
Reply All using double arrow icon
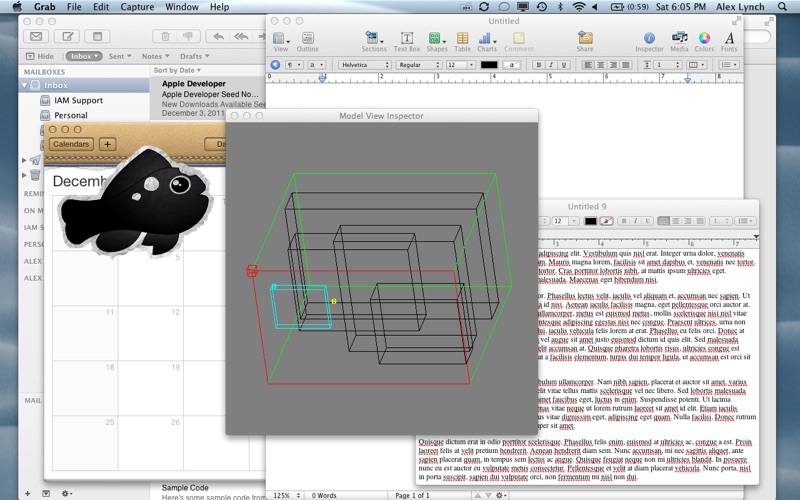[241, 36]
